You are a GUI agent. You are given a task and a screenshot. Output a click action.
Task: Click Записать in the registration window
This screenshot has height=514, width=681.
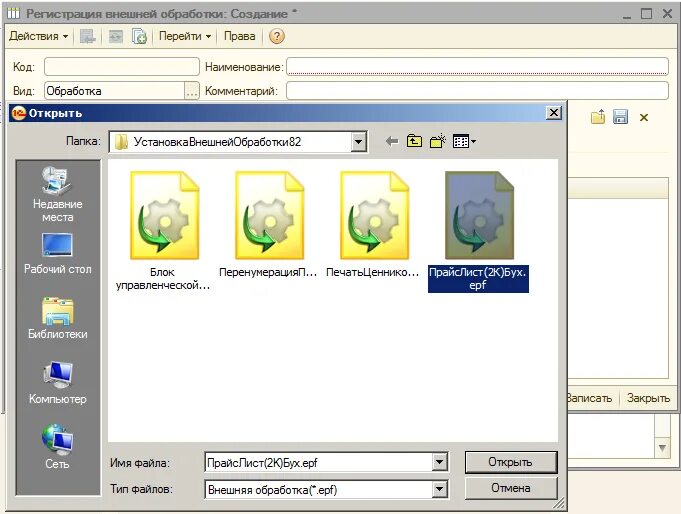pyautogui.click(x=590, y=398)
